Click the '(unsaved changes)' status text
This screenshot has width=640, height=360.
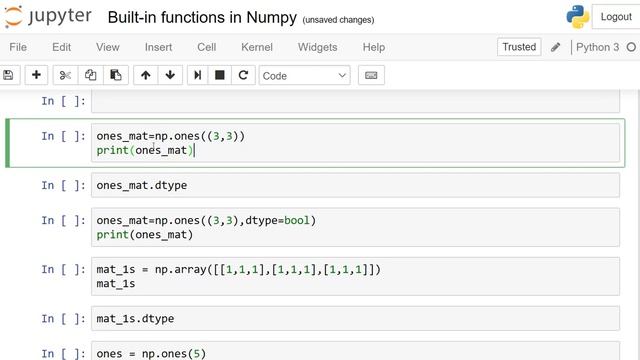click(338, 20)
